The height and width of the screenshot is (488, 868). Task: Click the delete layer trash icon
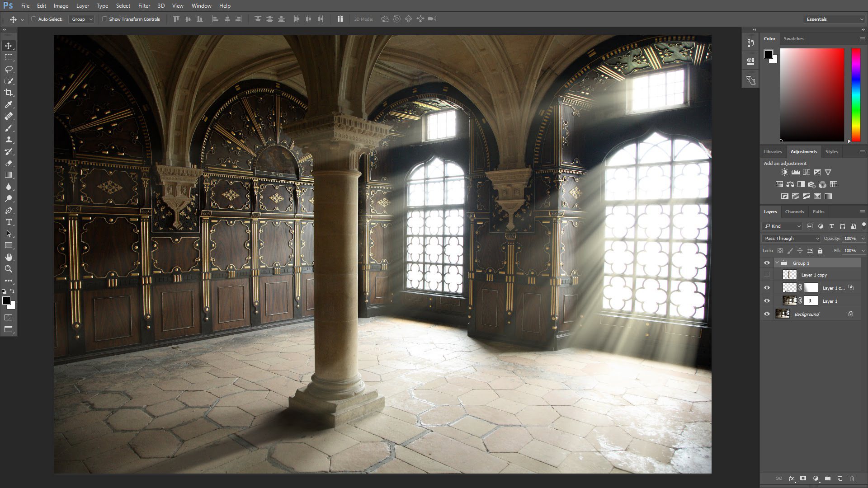point(852,478)
